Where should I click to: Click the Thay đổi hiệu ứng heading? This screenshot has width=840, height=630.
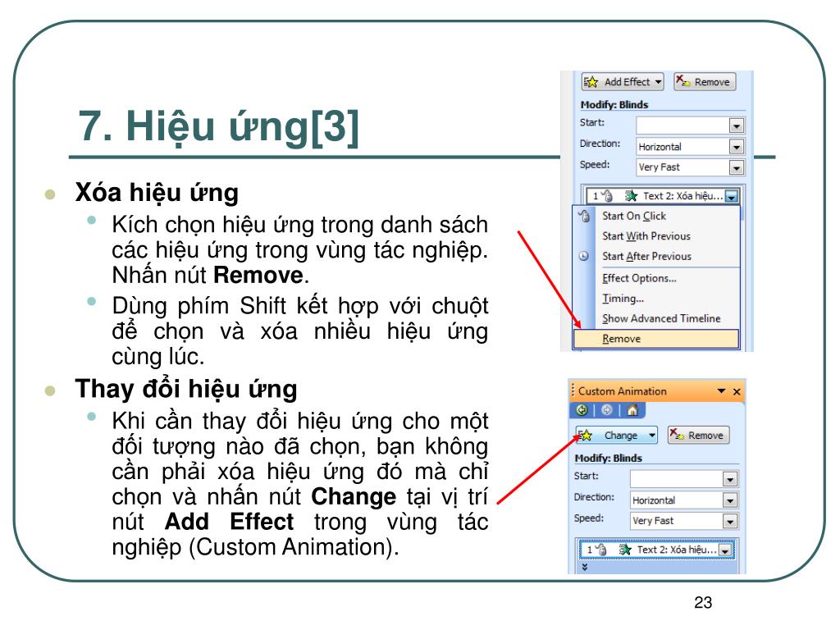click(x=186, y=390)
